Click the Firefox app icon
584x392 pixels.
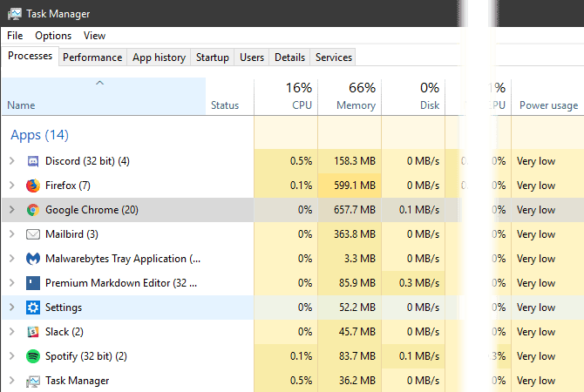pyautogui.click(x=33, y=186)
